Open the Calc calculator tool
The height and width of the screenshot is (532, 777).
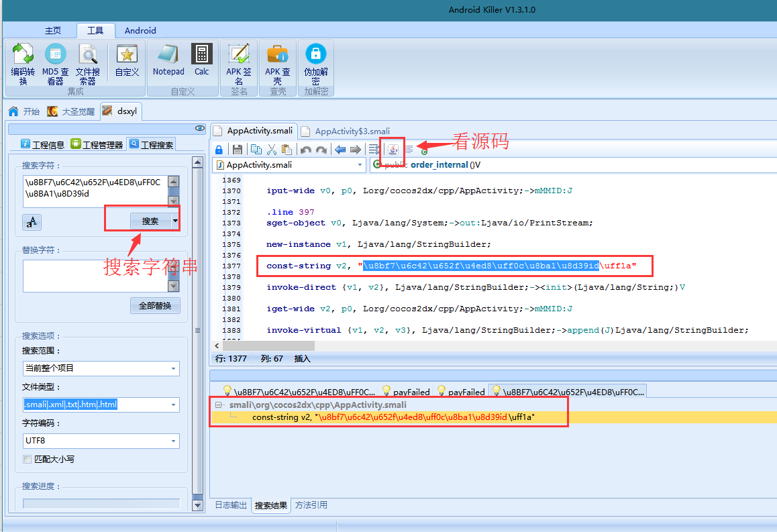pos(202,60)
